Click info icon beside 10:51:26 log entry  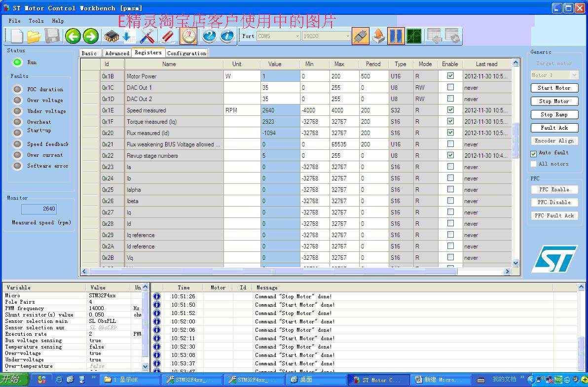pyautogui.click(x=157, y=296)
